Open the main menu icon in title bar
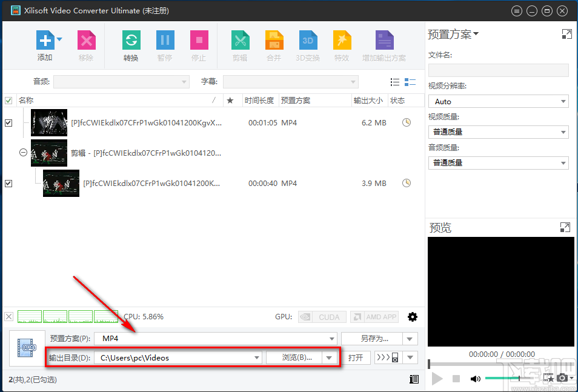The height and width of the screenshot is (392, 578). tap(517, 11)
